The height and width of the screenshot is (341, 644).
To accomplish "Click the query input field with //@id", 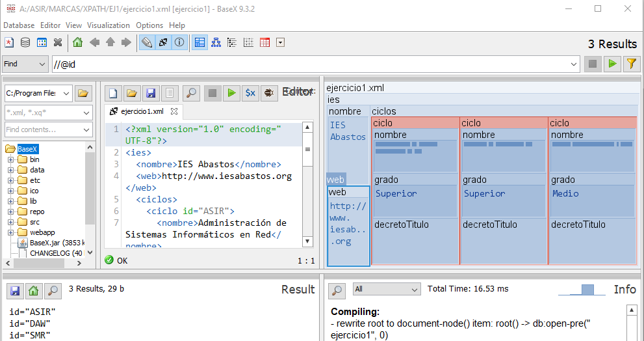I will [312, 64].
